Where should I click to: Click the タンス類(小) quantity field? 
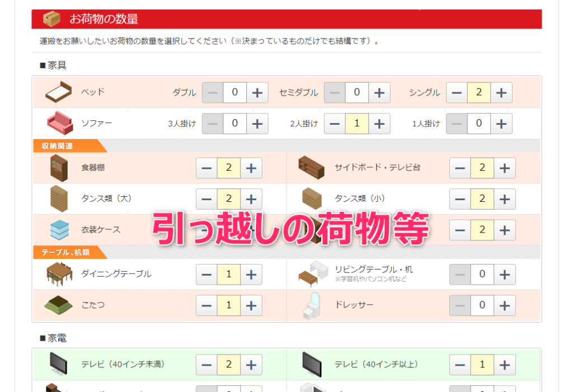click(482, 199)
